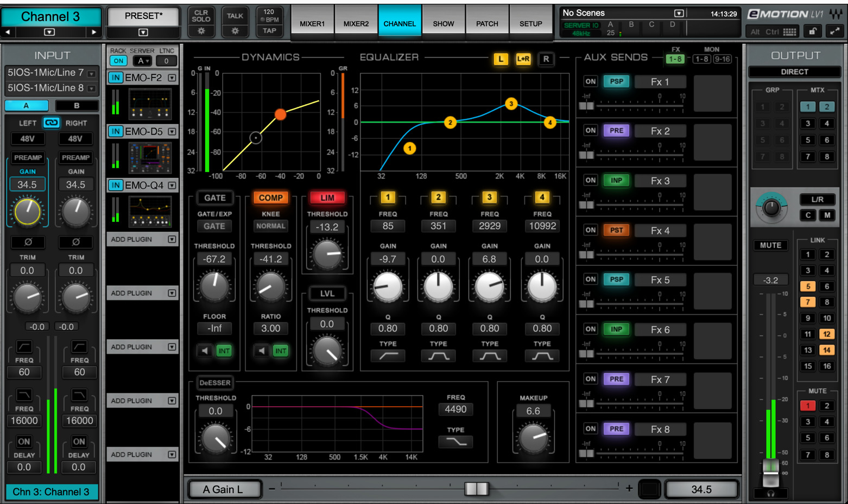Viewport: 848px width, 504px height.
Task: Click the output MUTE button
Action: click(770, 245)
